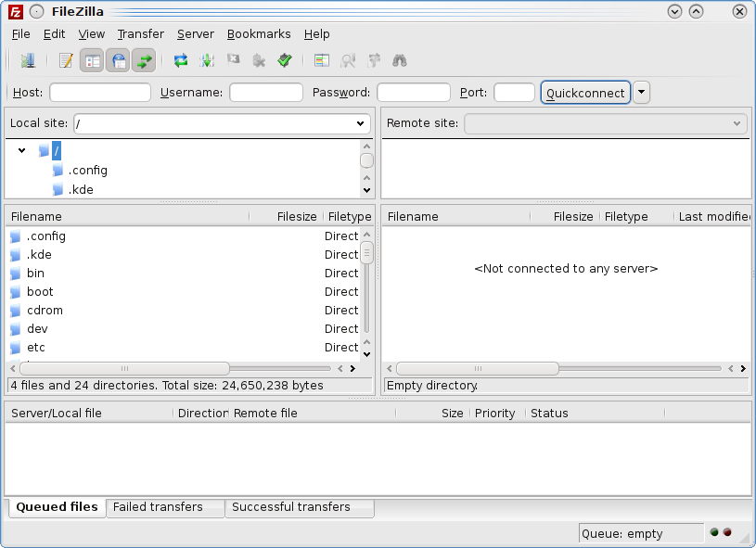Open the Site Manager
This screenshot has width=756, height=548.
tap(28, 61)
